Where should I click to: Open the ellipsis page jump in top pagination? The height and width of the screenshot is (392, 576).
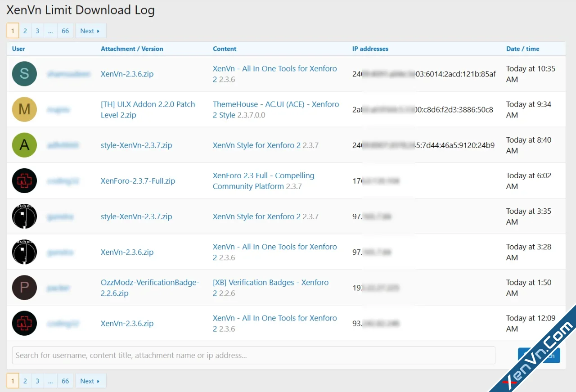(50, 31)
